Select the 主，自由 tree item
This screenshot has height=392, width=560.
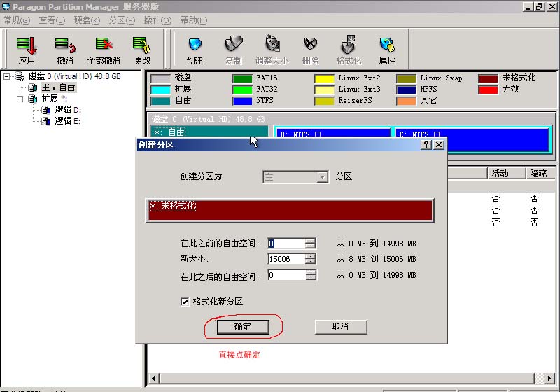(58, 87)
